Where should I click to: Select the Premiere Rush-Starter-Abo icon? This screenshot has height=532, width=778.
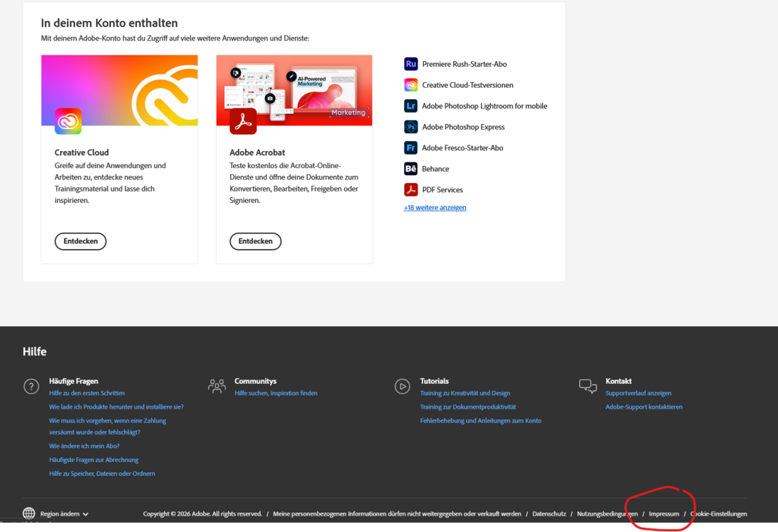411,63
